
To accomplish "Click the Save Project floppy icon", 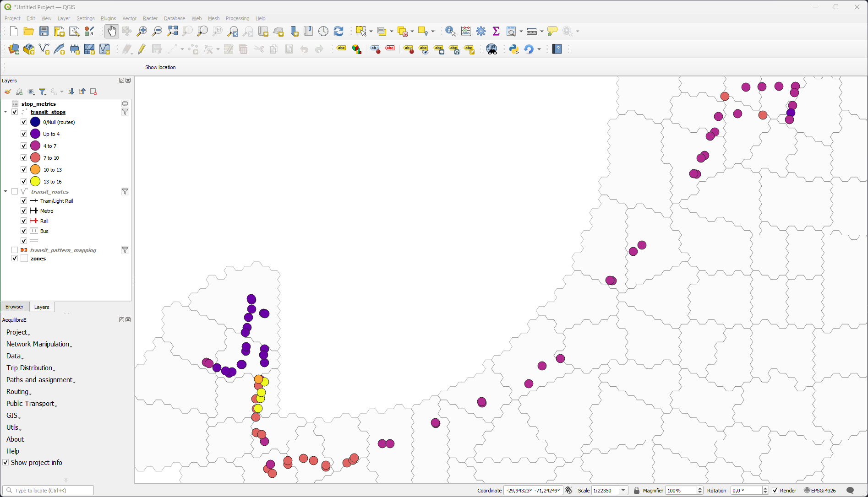I will coord(44,31).
